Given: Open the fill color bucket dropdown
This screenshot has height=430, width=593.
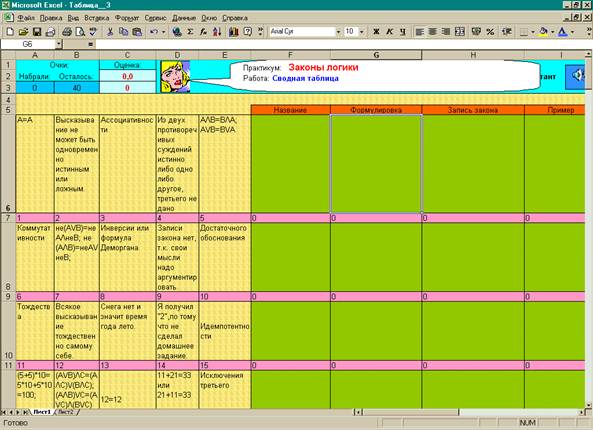Looking at the screenshot, I should (x=553, y=32).
